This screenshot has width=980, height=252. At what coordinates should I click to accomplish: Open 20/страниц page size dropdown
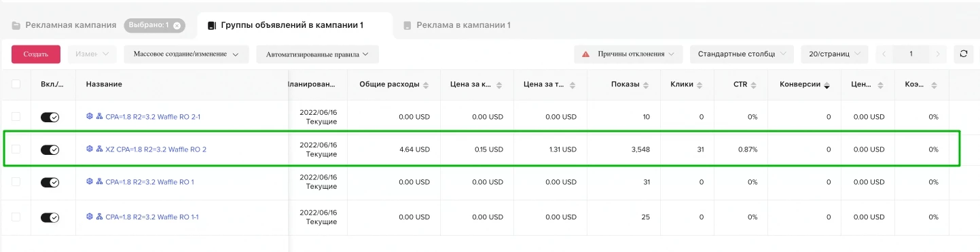click(x=835, y=54)
